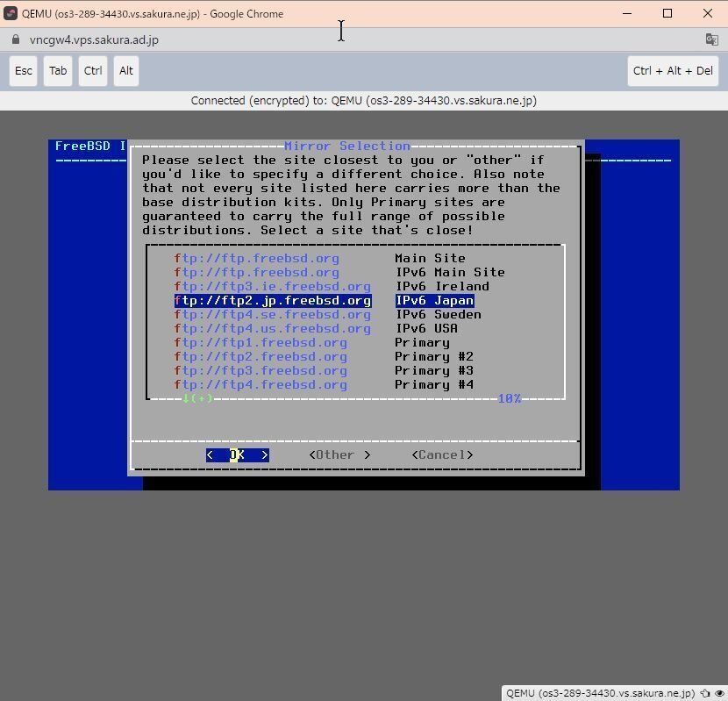
Task: Click the QEMU favicon in title bar
Action: pos(11,13)
